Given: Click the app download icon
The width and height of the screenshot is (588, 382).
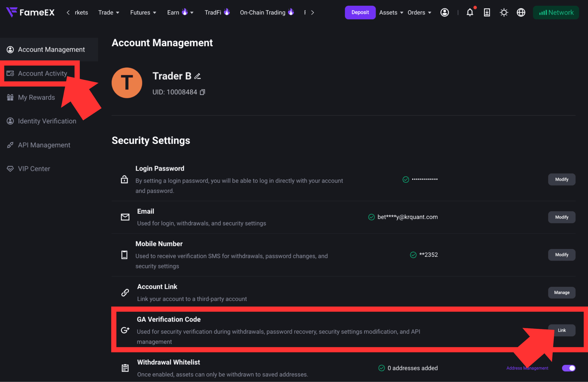Looking at the screenshot, I should pos(487,12).
